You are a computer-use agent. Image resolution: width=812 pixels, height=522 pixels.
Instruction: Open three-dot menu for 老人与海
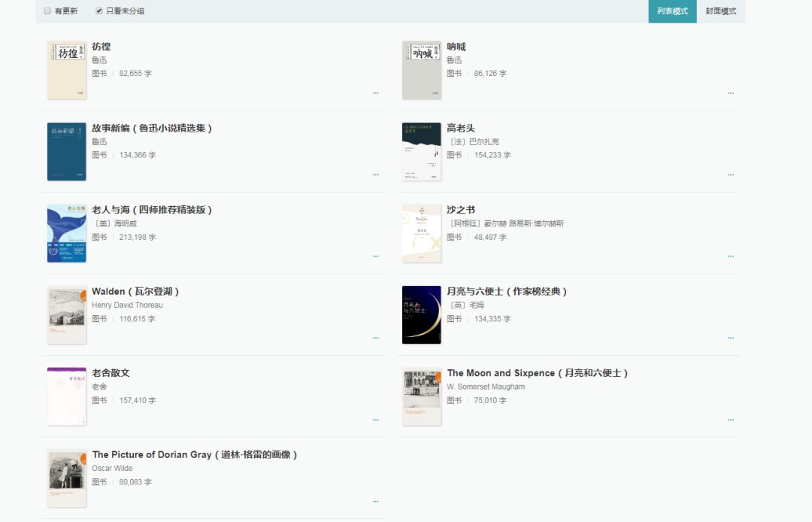point(375,256)
